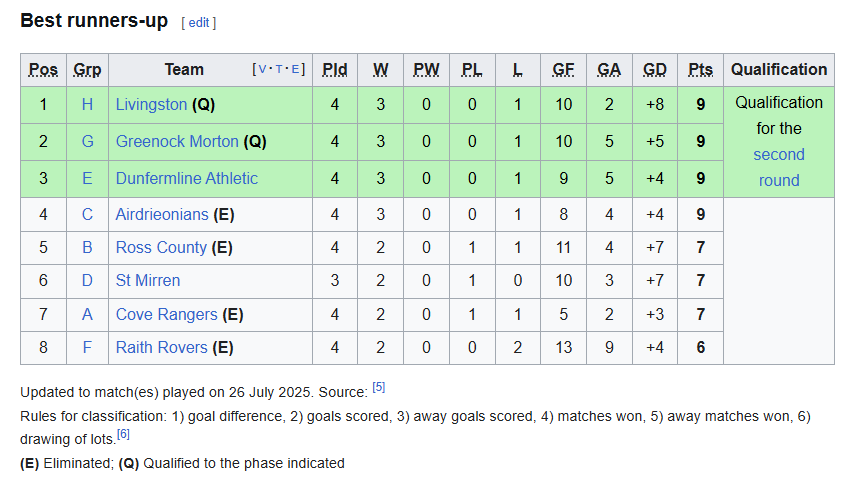Open Group G link in Greenock Morton row
The image size is (842, 481).
[x=87, y=141]
